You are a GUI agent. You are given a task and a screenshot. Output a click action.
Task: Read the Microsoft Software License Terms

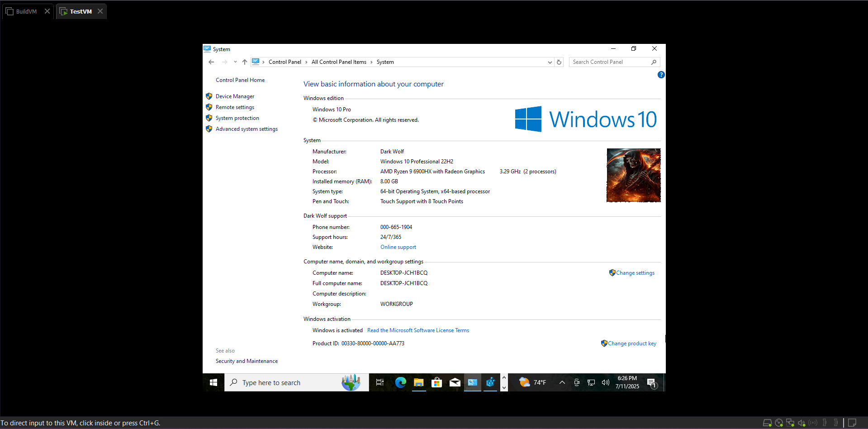tap(418, 330)
